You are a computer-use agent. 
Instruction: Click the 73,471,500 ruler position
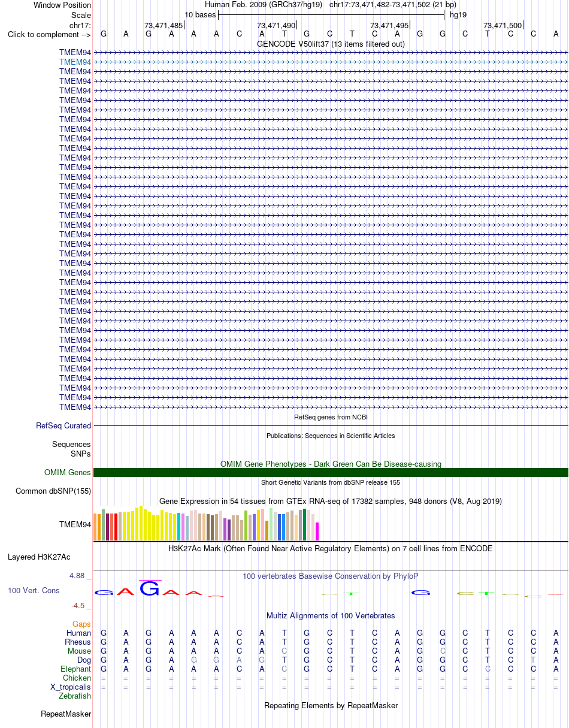click(x=503, y=25)
